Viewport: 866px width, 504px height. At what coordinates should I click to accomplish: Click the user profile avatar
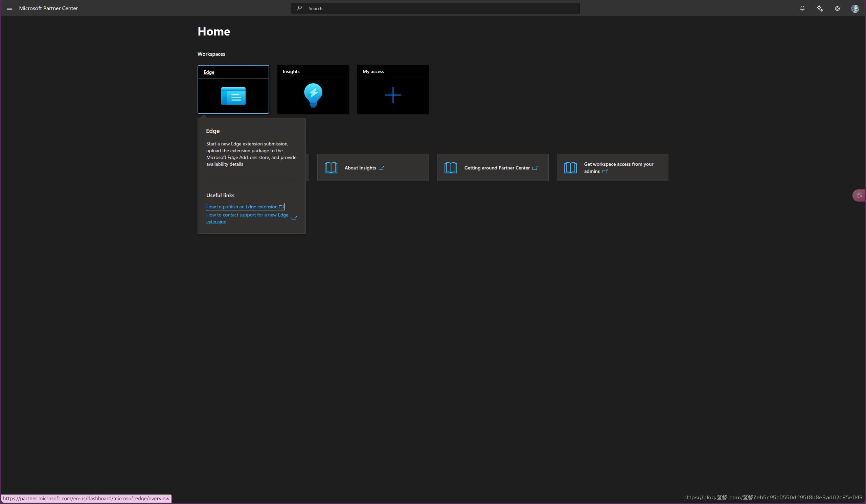[x=855, y=8]
